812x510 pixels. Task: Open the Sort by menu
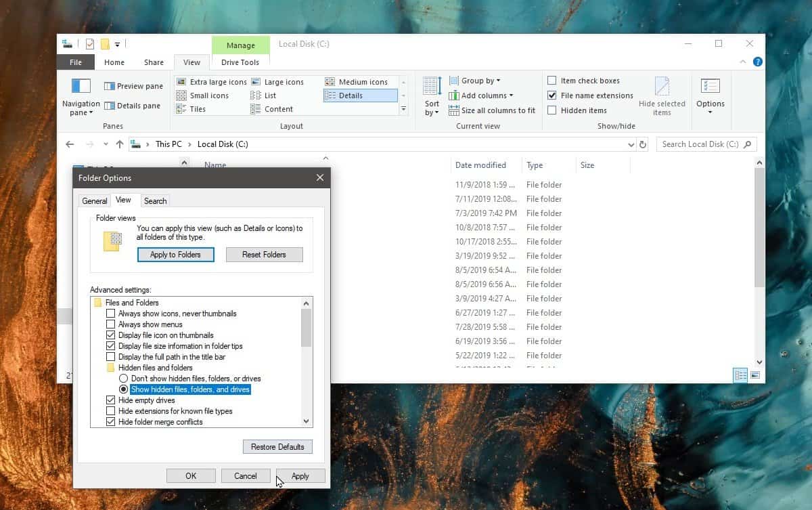[432, 96]
